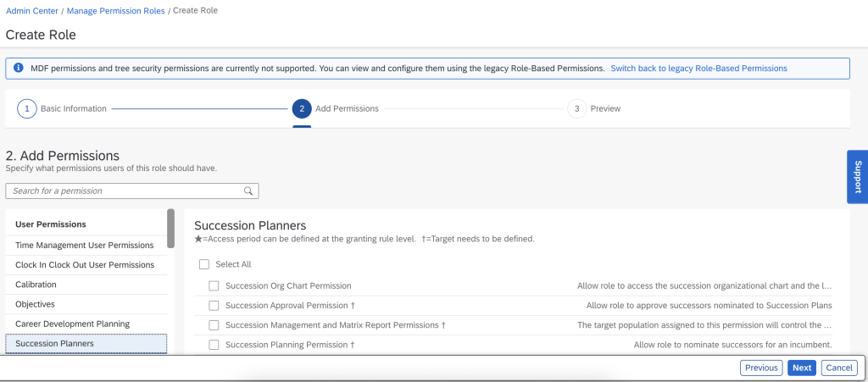Select Calibration permission category

pos(36,285)
